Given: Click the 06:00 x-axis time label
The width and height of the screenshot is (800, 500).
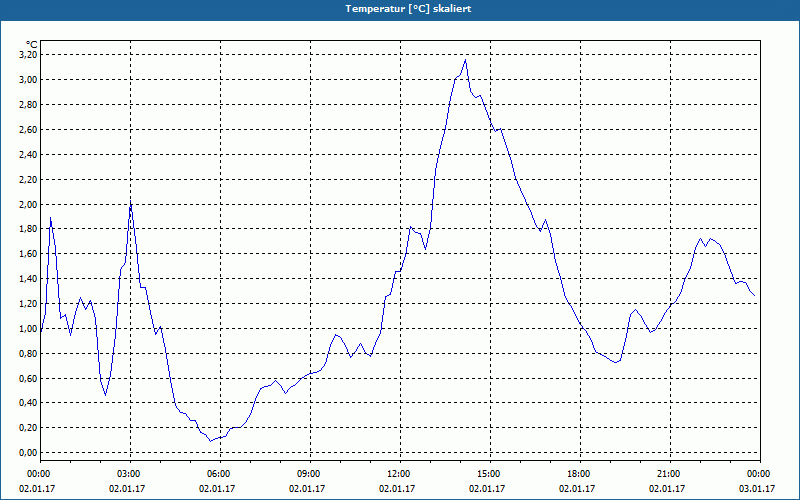Looking at the screenshot, I should click(217, 474).
